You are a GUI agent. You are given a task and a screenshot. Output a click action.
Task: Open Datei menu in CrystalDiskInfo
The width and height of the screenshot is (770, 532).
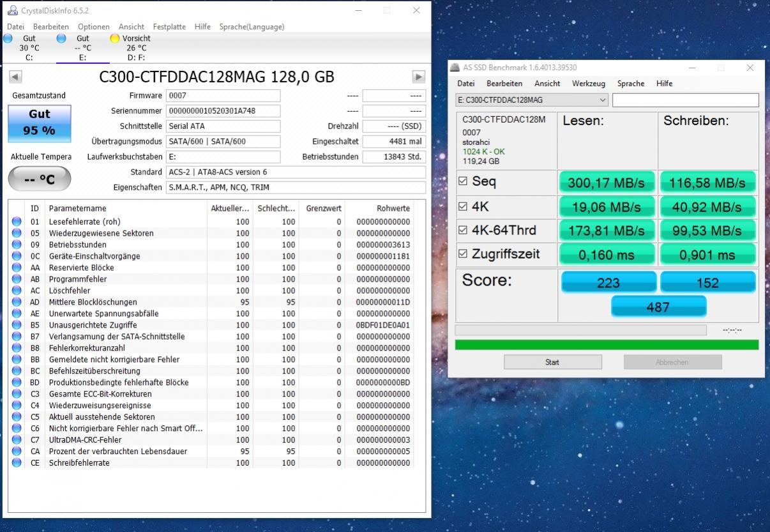(15, 27)
